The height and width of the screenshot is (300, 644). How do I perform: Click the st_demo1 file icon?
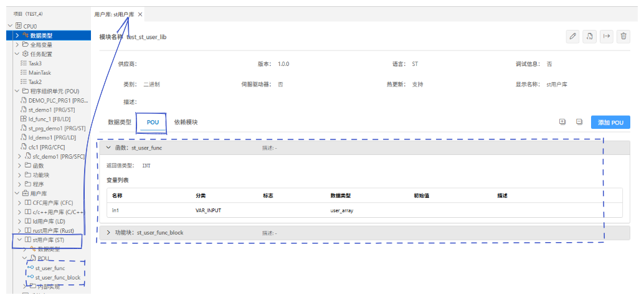pos(24,110)
